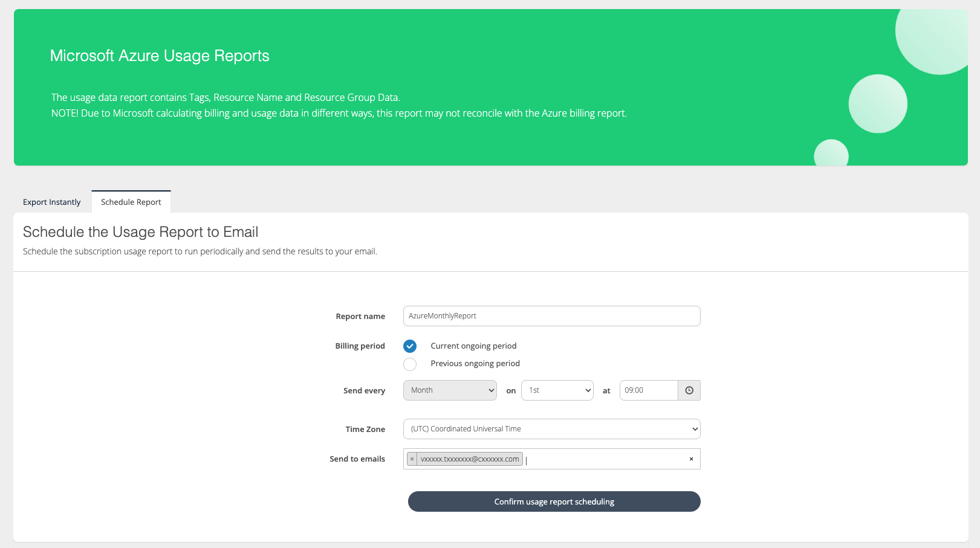Focus the 09:00 time input field
This screenshot has width=980, height=548.
(648, 390)
